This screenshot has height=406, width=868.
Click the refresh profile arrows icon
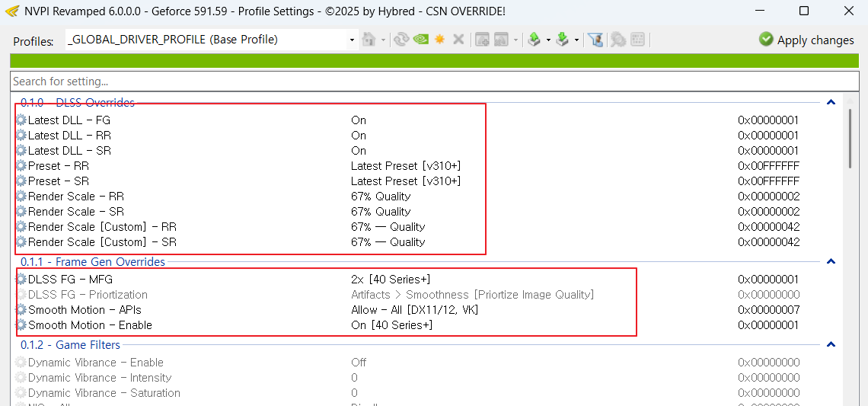[x=402, y=40]
